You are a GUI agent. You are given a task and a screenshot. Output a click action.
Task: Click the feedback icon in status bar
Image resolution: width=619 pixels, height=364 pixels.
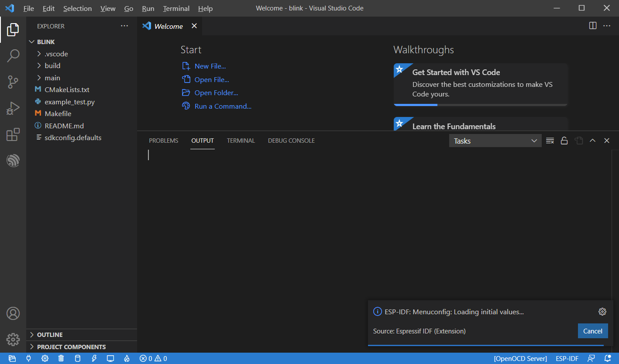point(591,359)
